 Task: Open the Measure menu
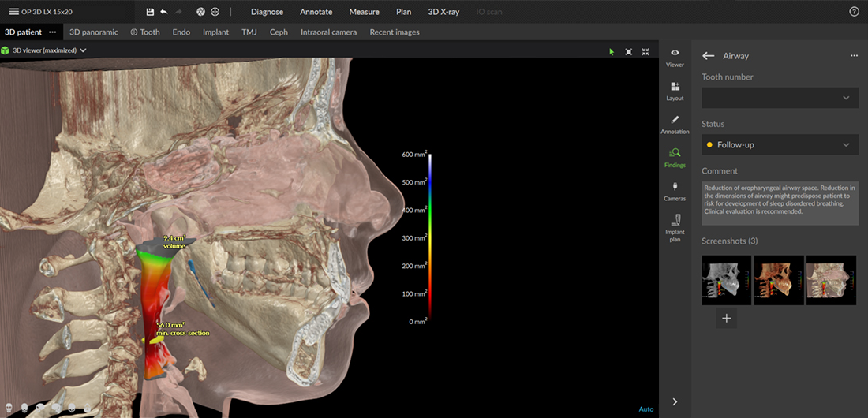coord(364,12)
